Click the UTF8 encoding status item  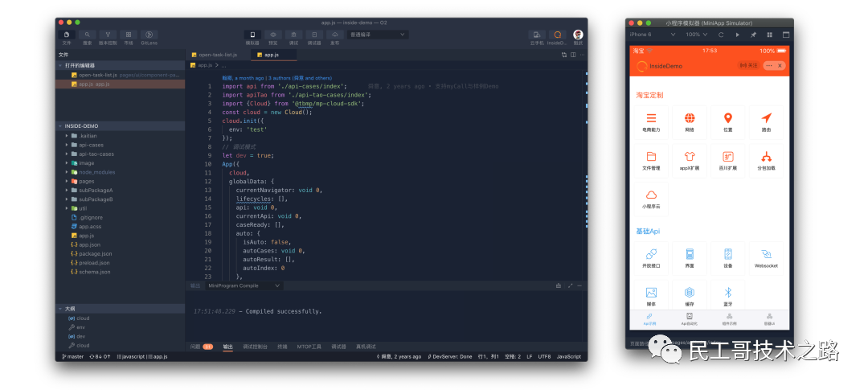click(544, 357)
